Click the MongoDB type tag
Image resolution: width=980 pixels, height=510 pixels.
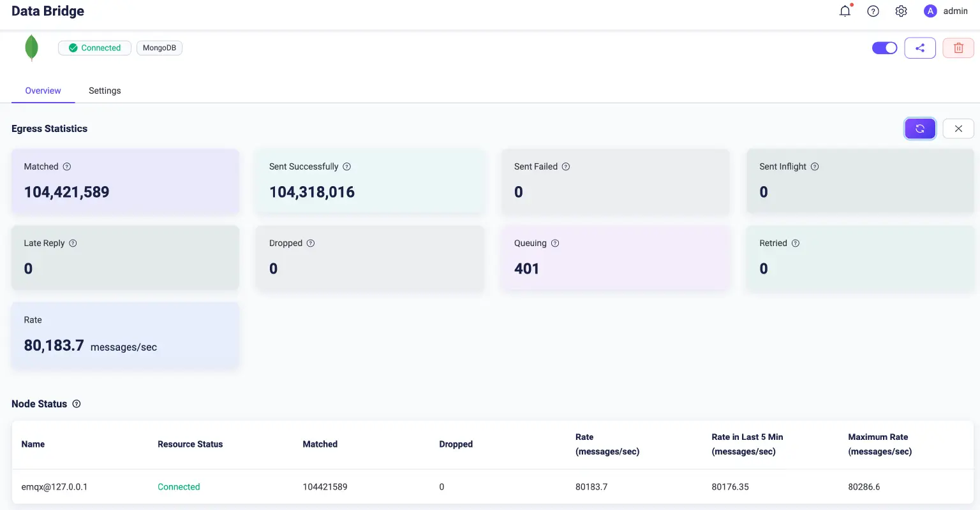pos(159,48)
